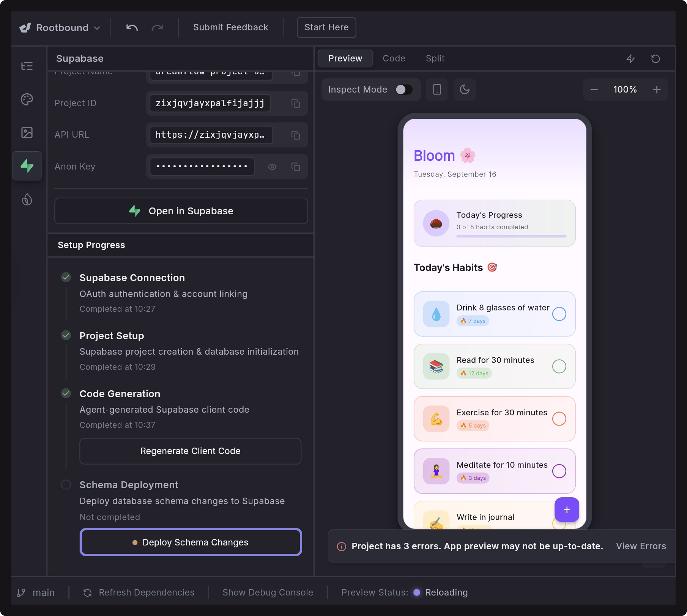Select the Supabase lightning sidebar icon
This screenshot has width=687, height=616.
click(x=27, y=166)
